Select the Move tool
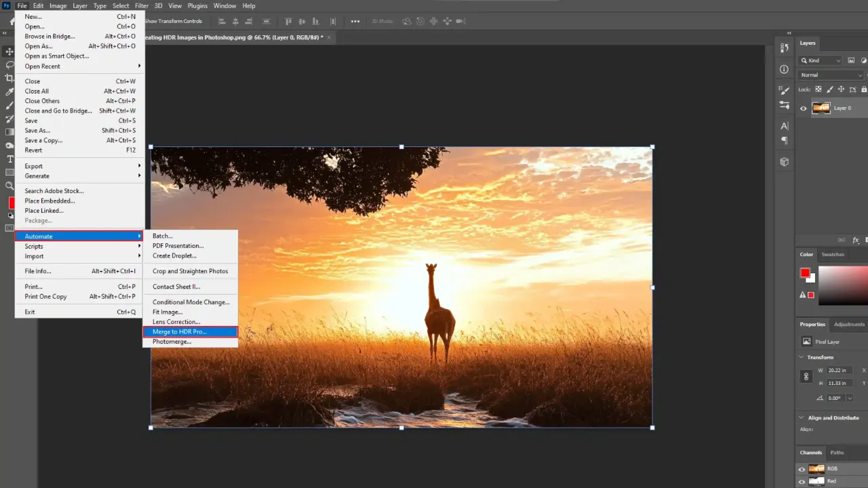Screen dimensions: 868x488 point(9,52)
